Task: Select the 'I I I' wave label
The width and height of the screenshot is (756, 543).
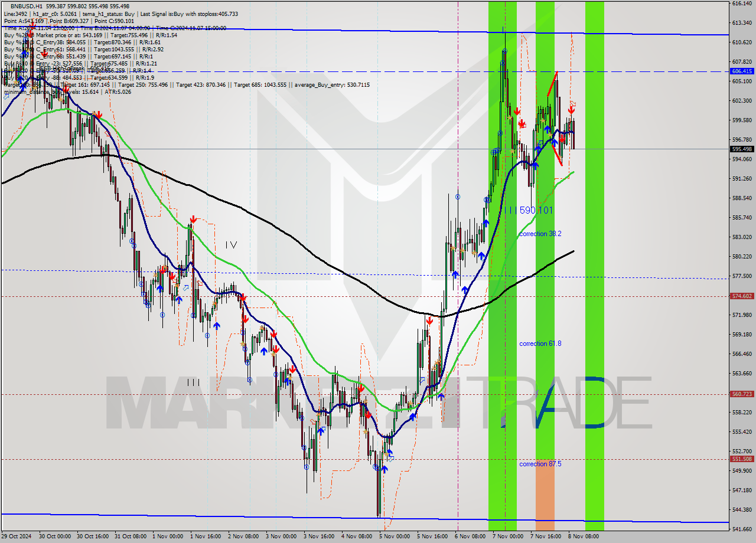Action: coord(193,382)
